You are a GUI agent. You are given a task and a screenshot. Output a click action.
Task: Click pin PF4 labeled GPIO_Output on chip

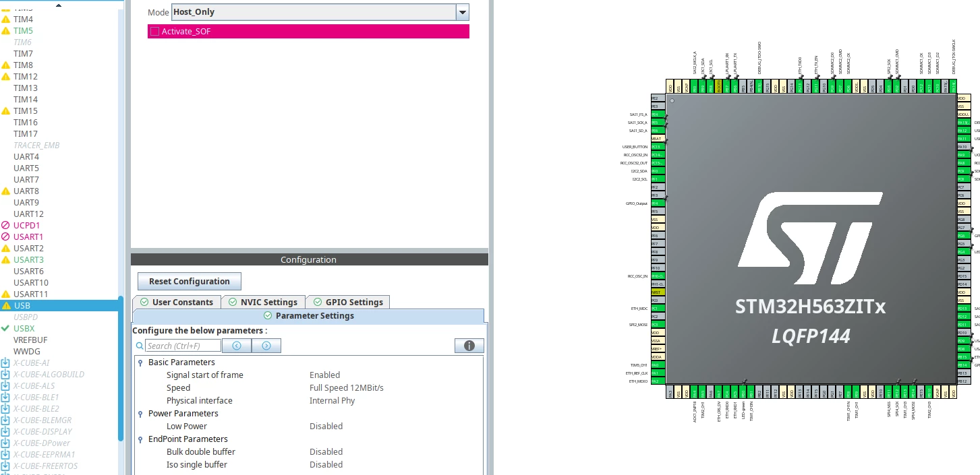point(658,203)
